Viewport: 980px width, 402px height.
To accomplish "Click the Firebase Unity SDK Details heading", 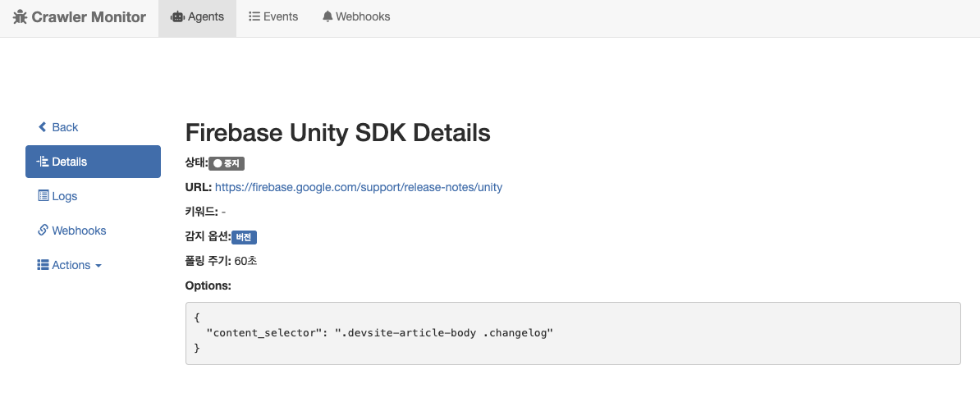I will (x=338, y=133).
